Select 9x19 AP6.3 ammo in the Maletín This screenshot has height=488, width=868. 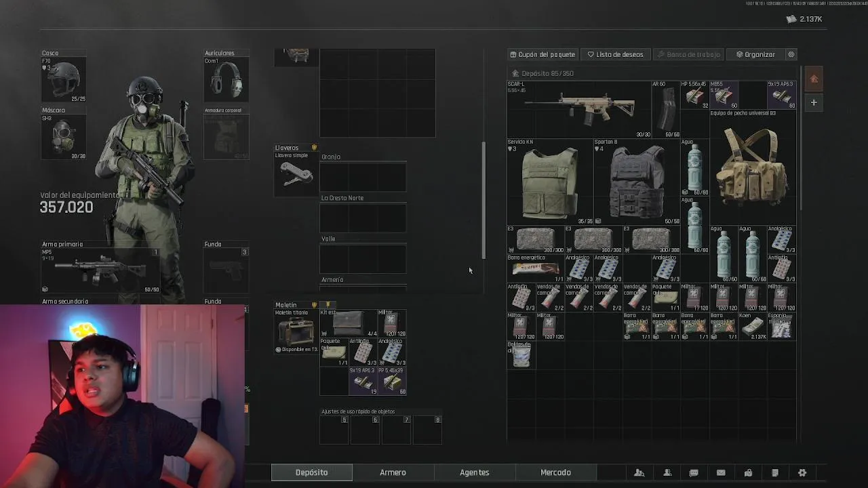[363, 381]
